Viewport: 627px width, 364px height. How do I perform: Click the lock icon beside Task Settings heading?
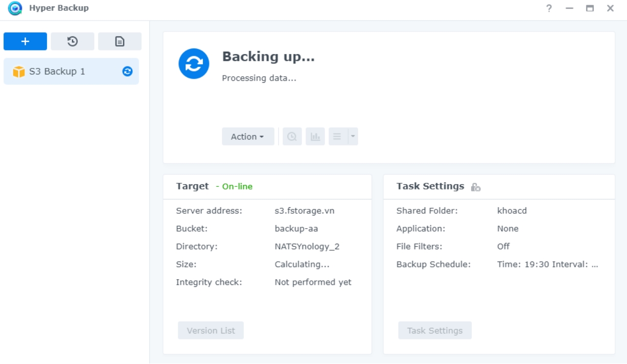click(476, 187)
